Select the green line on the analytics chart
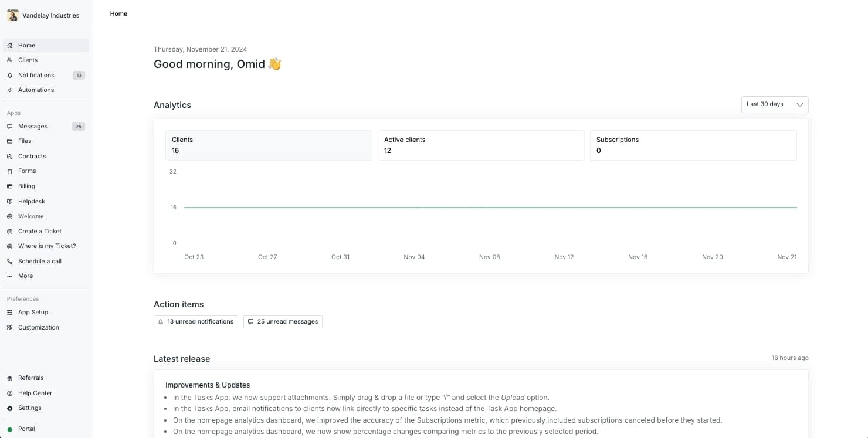Image resolution: width=868 pixels, height=438 pixels. click(x=490, y=207)
